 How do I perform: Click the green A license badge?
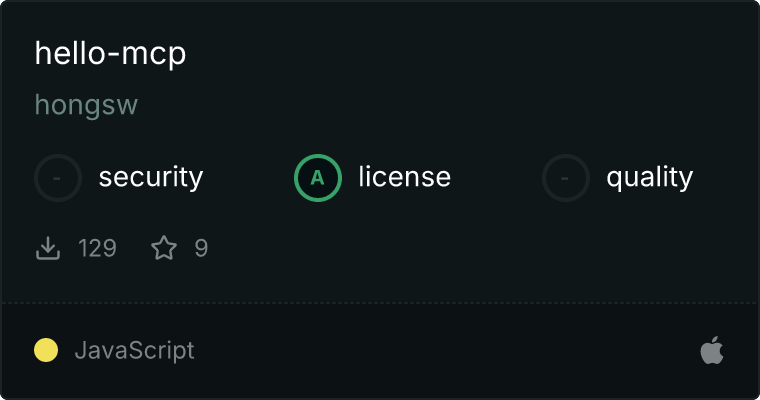318,178
